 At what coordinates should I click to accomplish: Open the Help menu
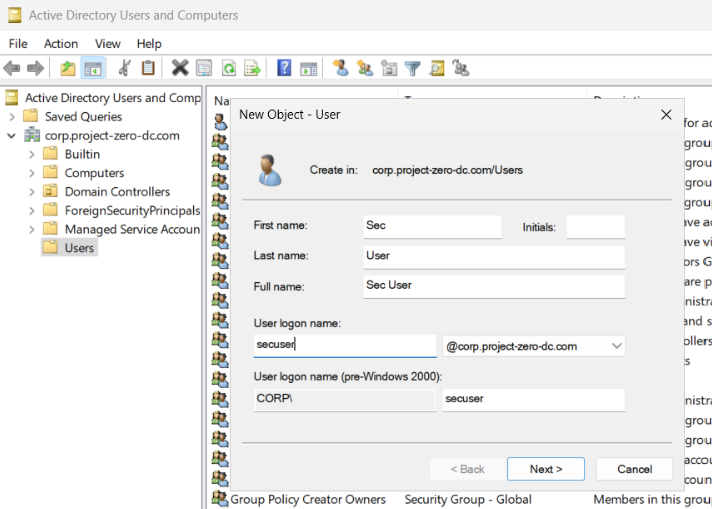point(149,44)
